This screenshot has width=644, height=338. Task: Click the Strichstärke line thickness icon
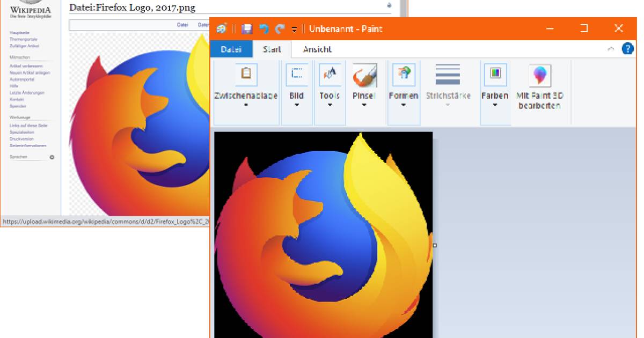tap(448, 75)
